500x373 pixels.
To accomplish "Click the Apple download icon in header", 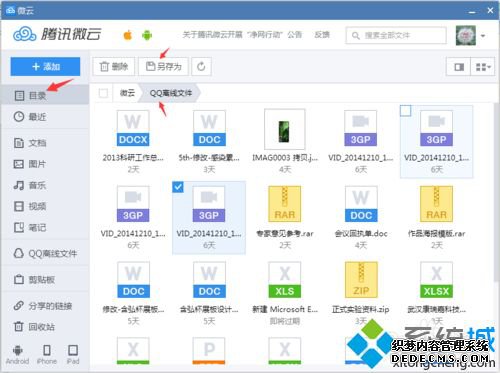I will (x=128, y=35).
